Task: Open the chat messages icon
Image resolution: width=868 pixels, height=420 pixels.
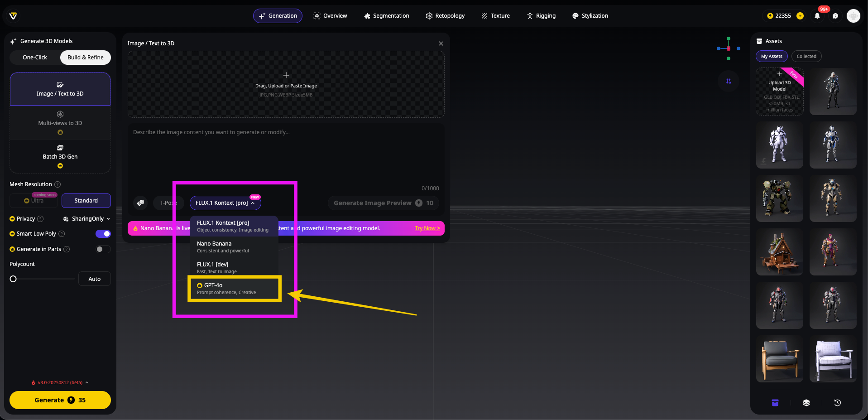Action: pyautogui.click(x=835, y=16)
